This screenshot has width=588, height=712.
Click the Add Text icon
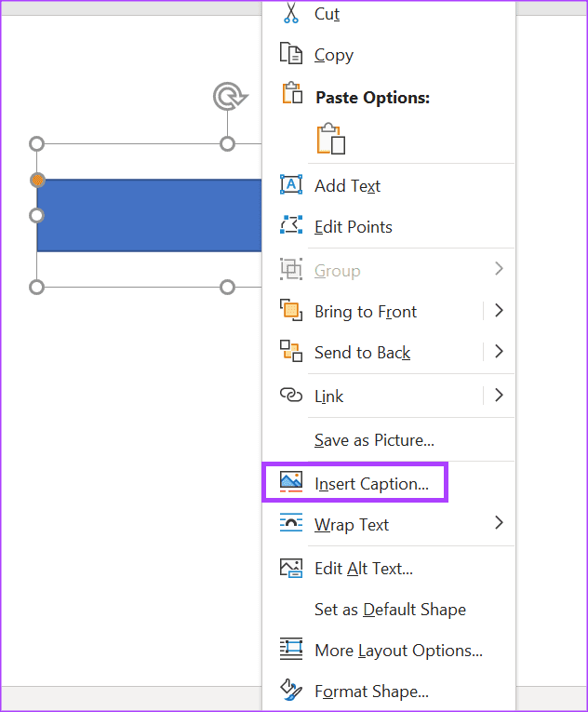pyautogui.click(x=291, y=184)
